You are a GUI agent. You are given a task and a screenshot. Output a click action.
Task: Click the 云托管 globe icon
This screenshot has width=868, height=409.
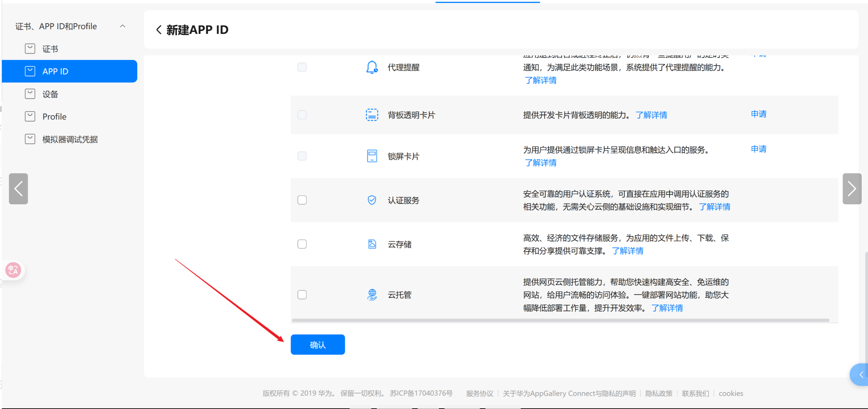(x=372, y=294)
